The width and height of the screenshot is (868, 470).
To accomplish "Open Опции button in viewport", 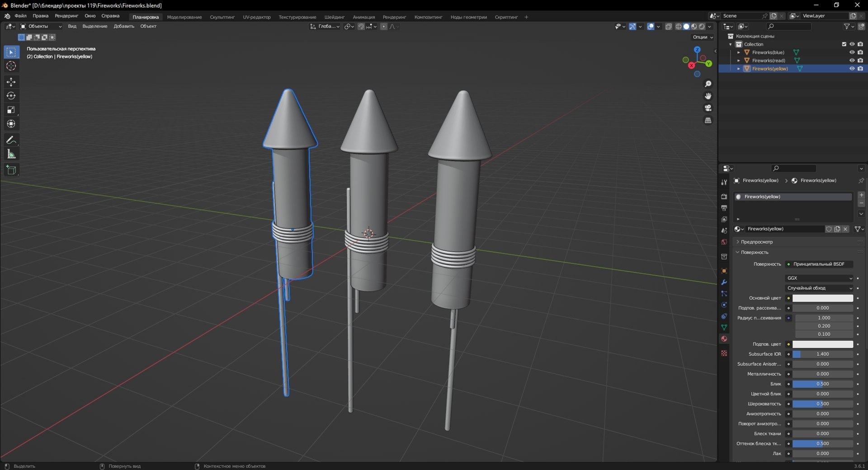I will (x=703, y=37).
